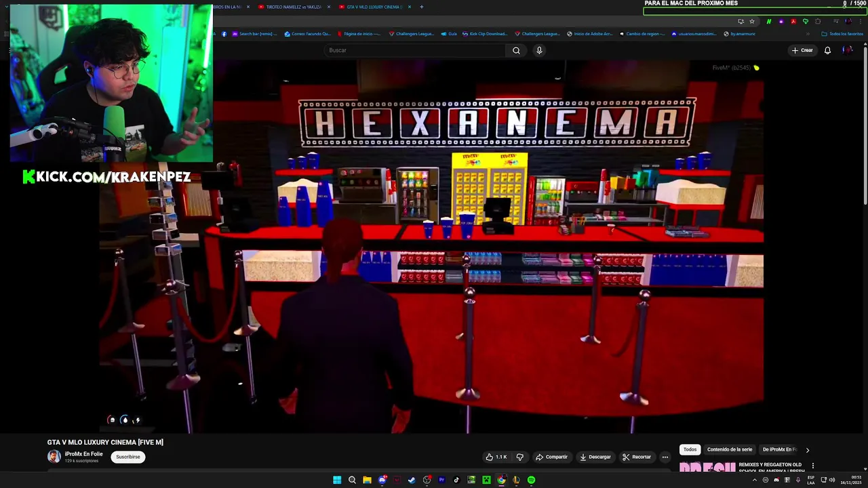Open TikTok from the taskbar
Image resolution: width=868 pixels, height=488 pixels.
pyautogui.click(x=456, y=480)
